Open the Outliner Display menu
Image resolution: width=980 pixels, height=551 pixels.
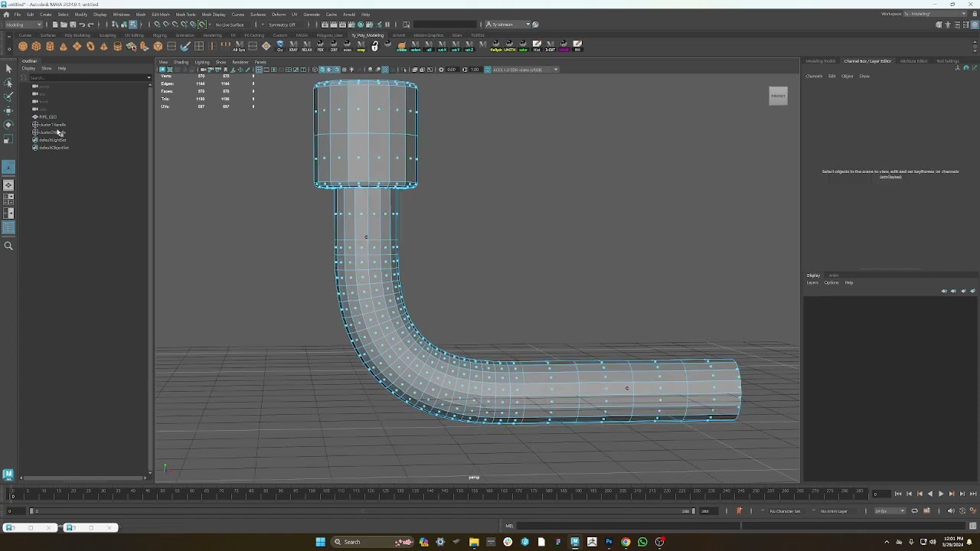[x=28, y=69]
